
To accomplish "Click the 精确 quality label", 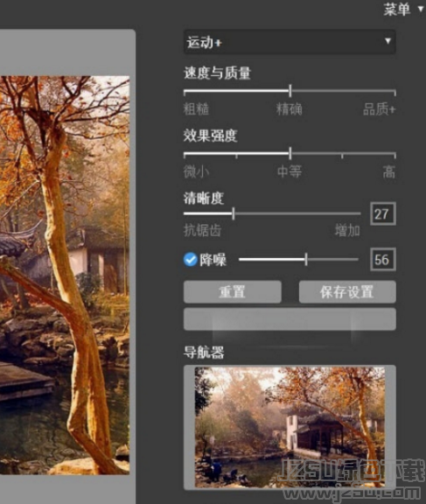I will (290, 109).
